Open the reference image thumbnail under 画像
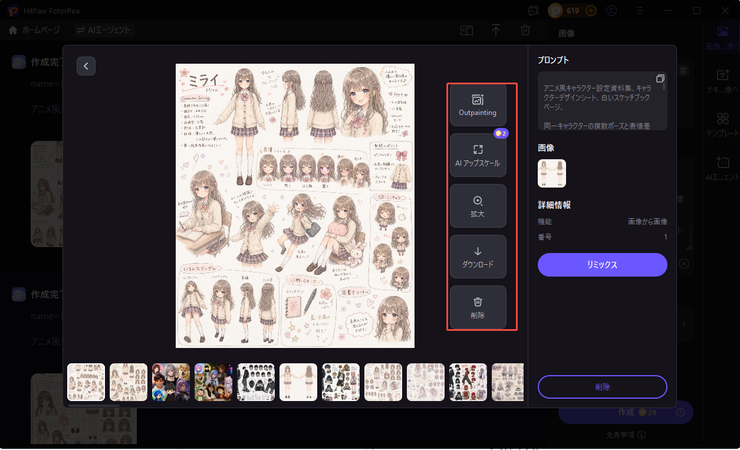740x450 pixels. click(552, 174)
